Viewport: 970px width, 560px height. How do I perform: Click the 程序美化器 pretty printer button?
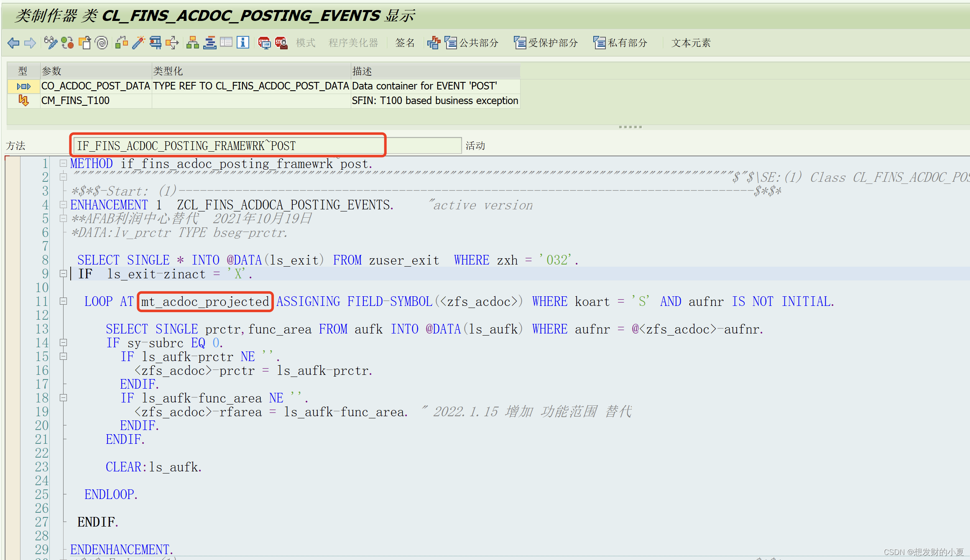353,43
